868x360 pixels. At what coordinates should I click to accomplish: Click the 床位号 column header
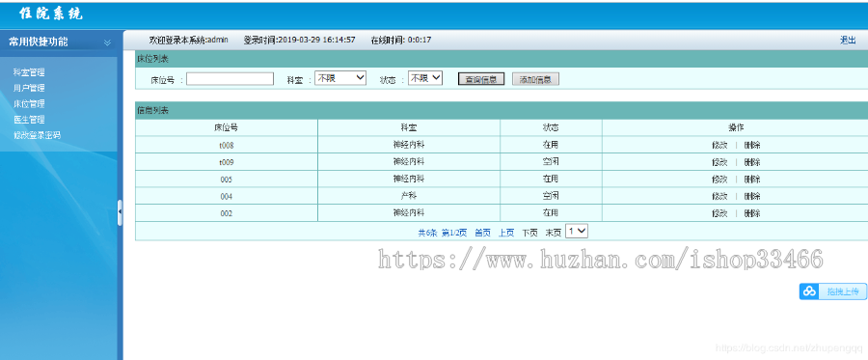coord(227,128)
